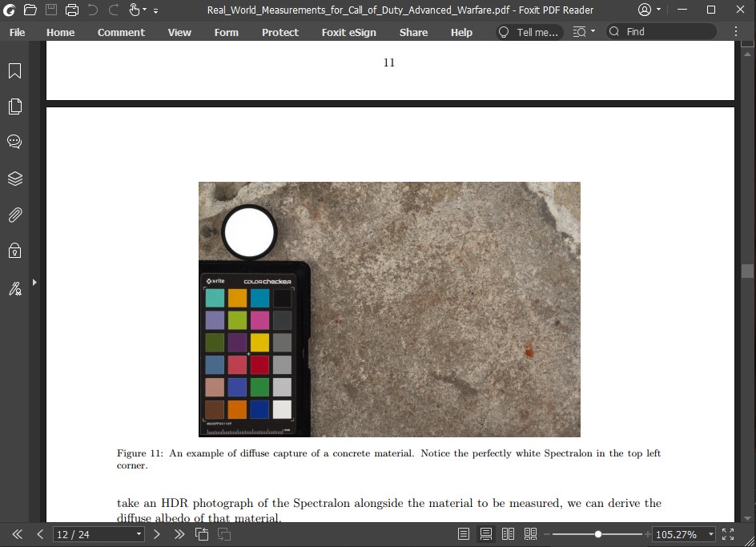The image size is (756, 547).
Task: Go to the first page
Action: [17, 534]
